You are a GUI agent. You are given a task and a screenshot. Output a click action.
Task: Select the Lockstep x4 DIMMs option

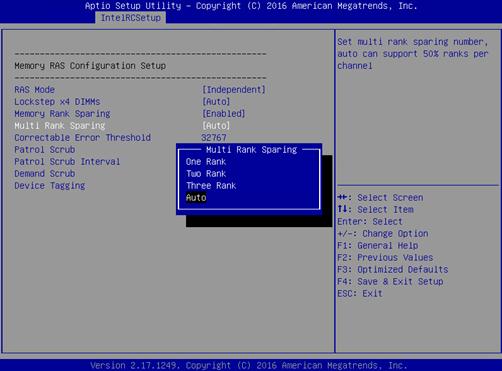coord(57,102)
